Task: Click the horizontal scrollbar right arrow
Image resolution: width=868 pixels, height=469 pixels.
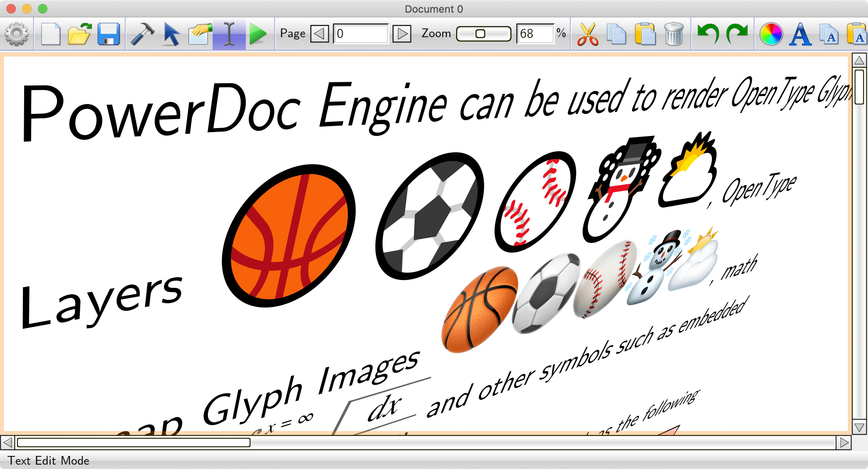Action: pos(844,443)
